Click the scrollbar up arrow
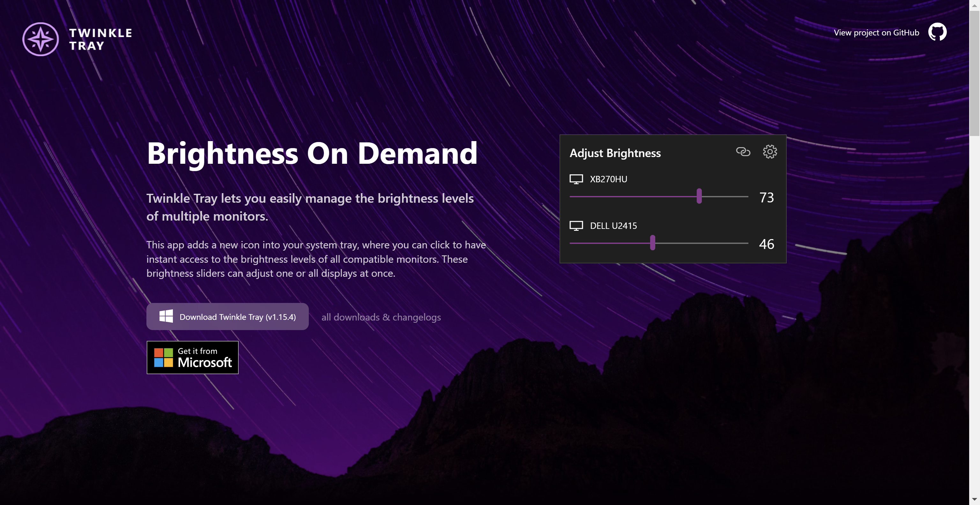 pos(974,5)
